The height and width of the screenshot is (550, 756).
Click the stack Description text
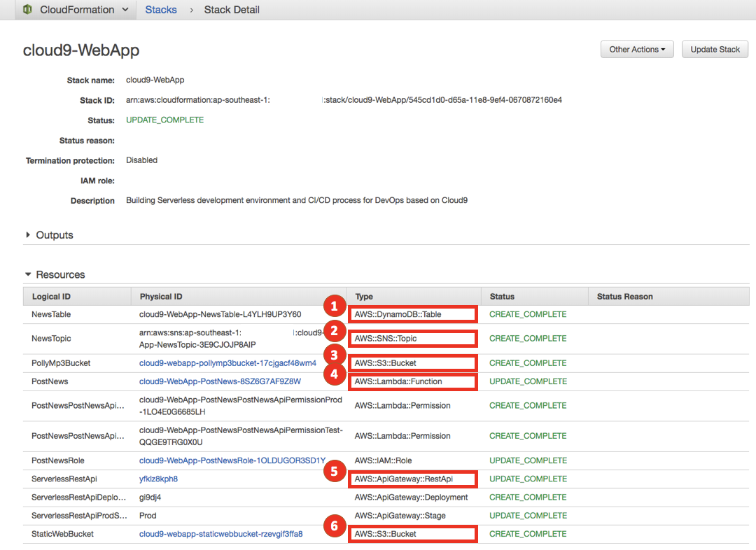pos(297,200)
